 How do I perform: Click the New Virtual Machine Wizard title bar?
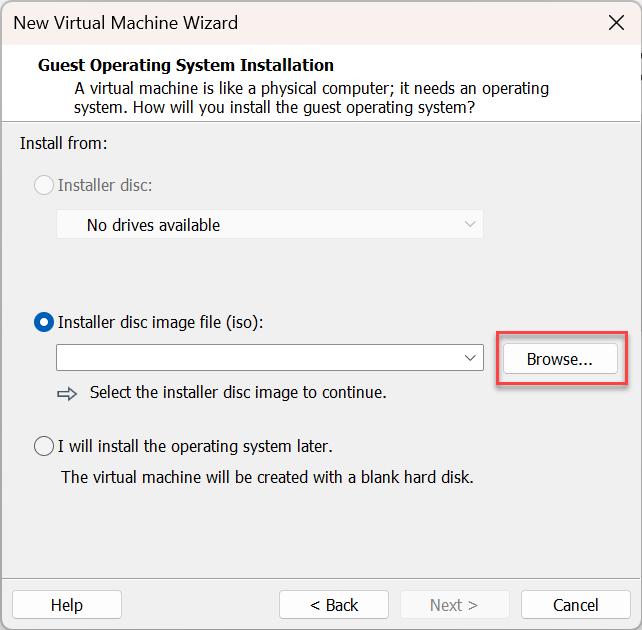303,23
